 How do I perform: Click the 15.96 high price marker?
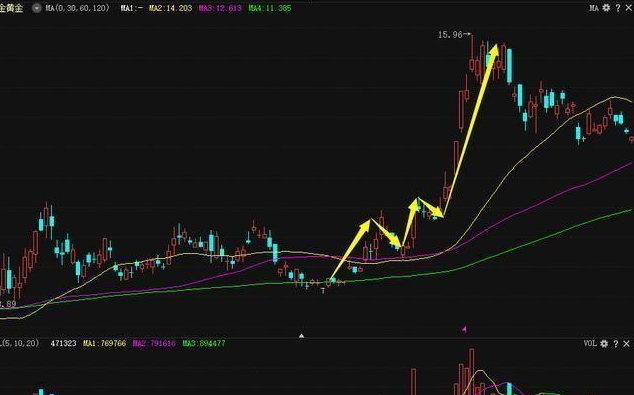coord(454,35)
